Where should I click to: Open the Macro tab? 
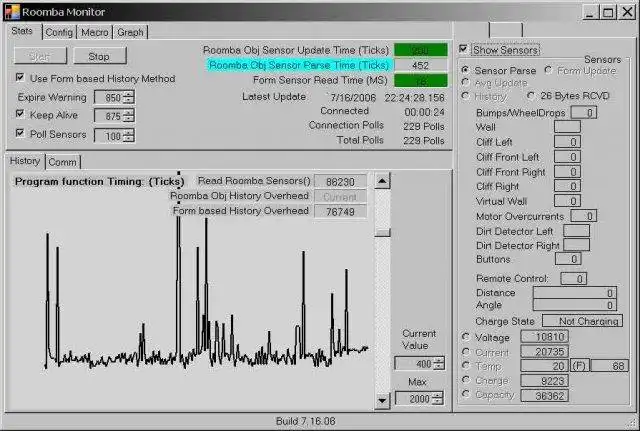tap(95, 32)
